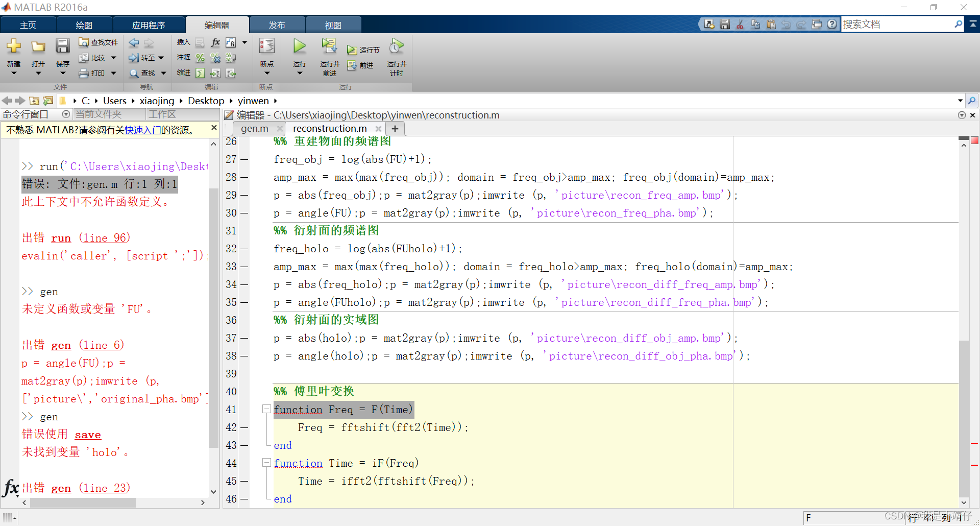
Task: Open the New (新建) dropdown arrow
Action: (14, 74)
